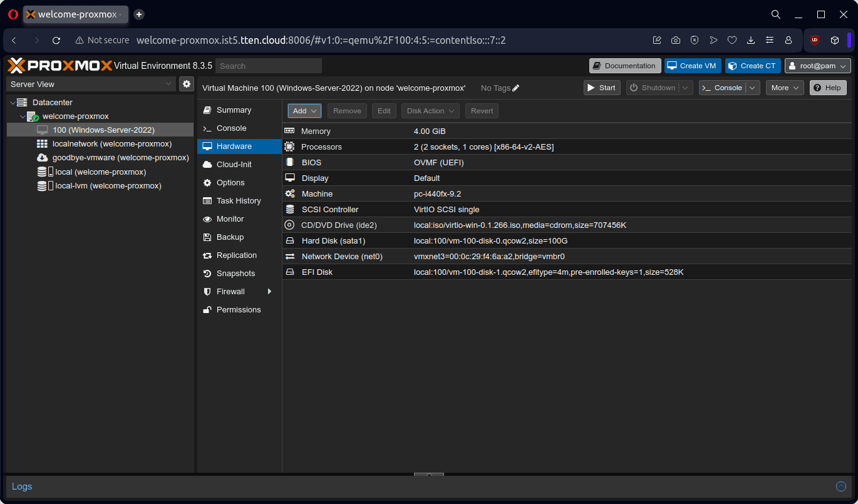Click the Proxmox logo

[x=59, y=66]
